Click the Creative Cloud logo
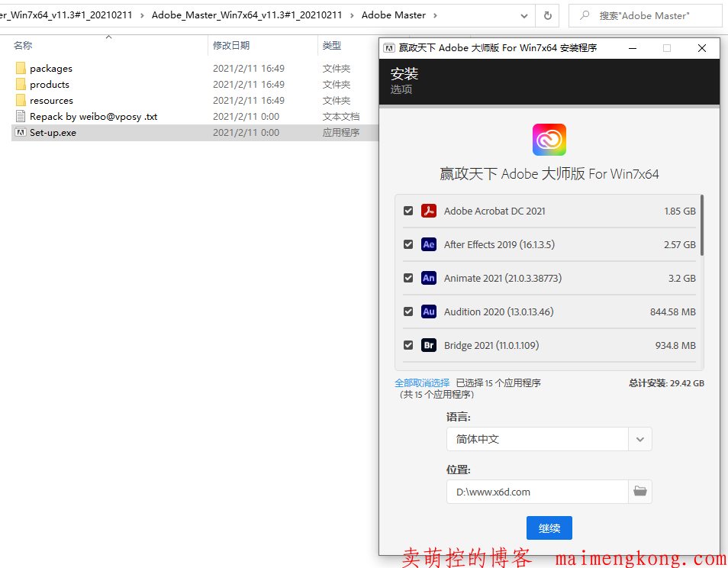This screenshot has height=568, width=728. pos(549,140)
